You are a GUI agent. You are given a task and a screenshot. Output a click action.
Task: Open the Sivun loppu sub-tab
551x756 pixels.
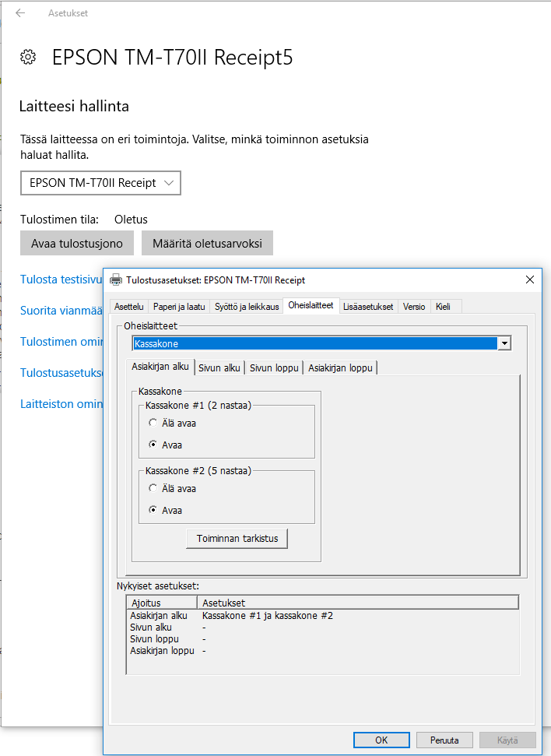(274, 367)
